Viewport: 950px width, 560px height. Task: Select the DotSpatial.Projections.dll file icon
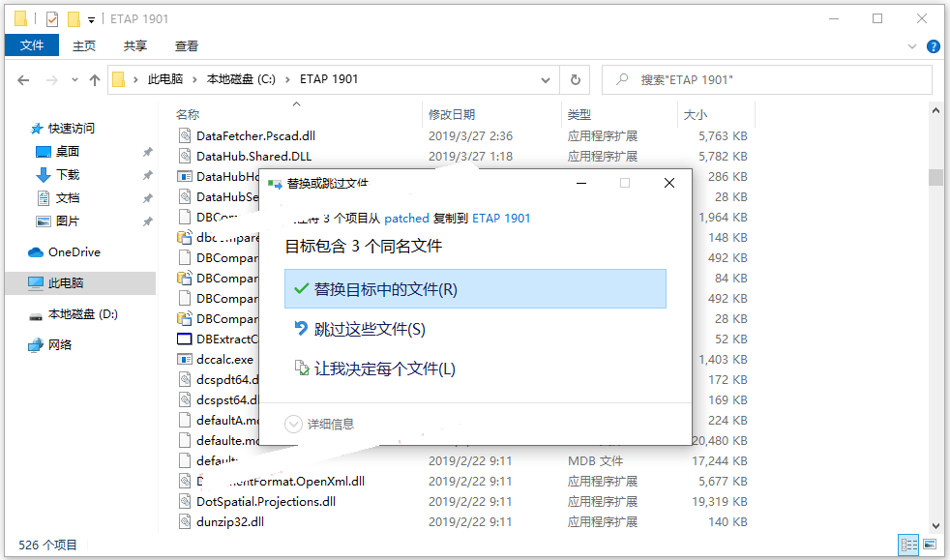click(185, 501)
